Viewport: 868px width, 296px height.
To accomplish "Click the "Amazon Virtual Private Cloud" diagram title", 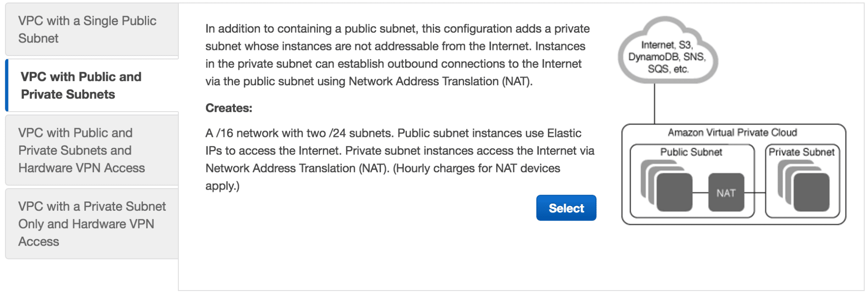I will (732, 133).
